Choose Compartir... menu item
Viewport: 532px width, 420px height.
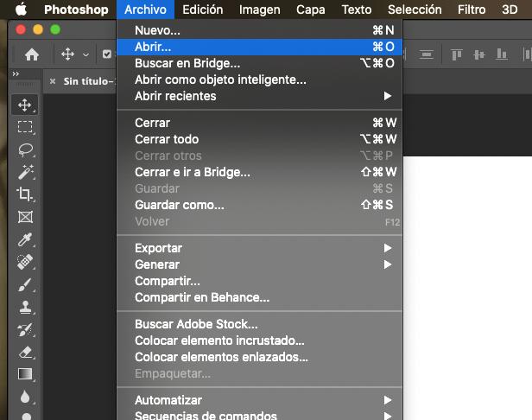tap(260, 281)
